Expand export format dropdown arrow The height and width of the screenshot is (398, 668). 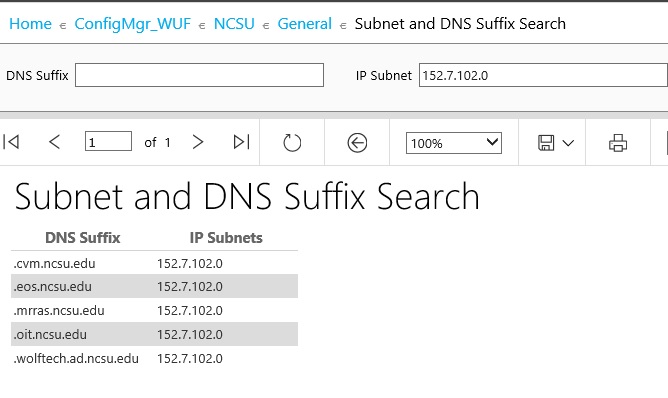[568, 143]
